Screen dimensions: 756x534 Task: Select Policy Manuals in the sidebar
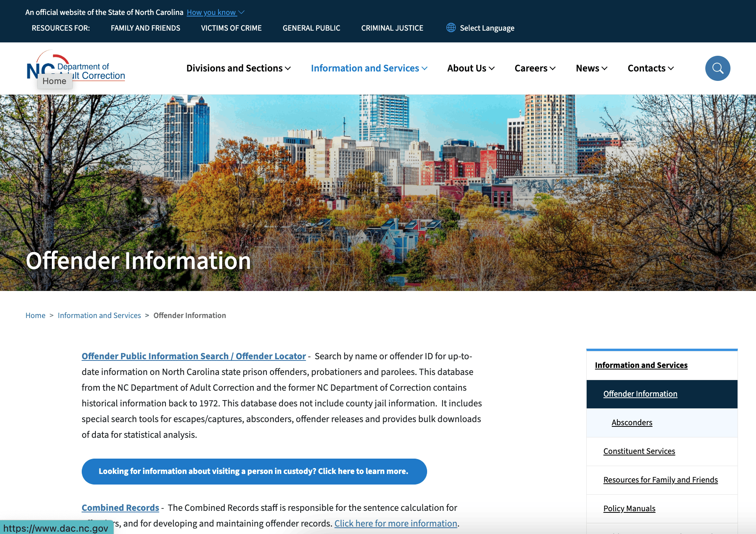point(629,508)
